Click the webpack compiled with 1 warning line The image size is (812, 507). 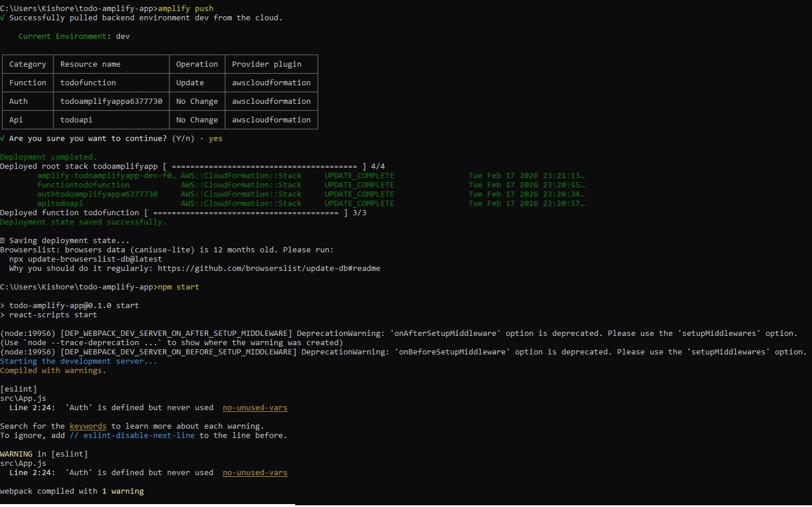coord(72,491)
